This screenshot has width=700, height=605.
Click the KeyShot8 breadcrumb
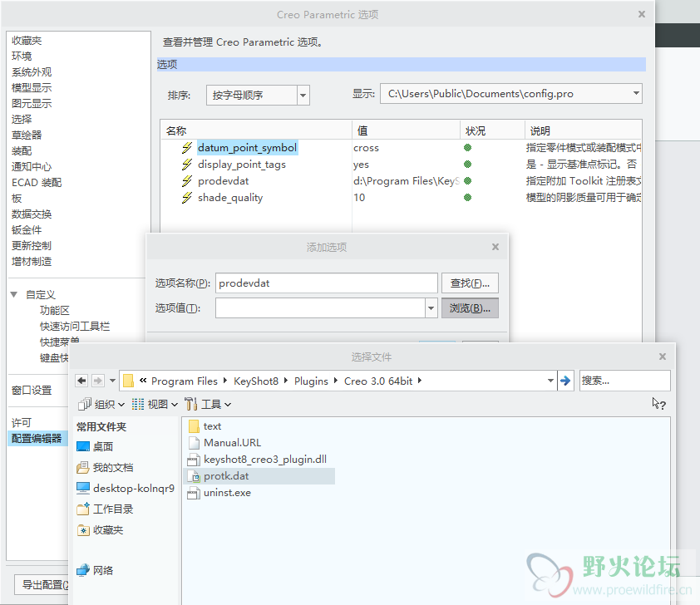pos(256,381)
